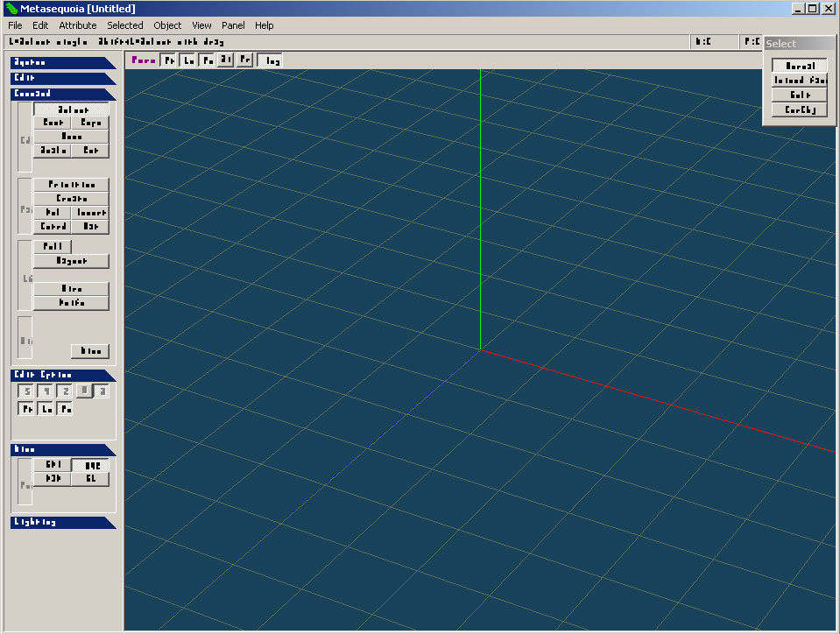Activate the Wire command
The image size is (840, 634).
click(71, 289)
